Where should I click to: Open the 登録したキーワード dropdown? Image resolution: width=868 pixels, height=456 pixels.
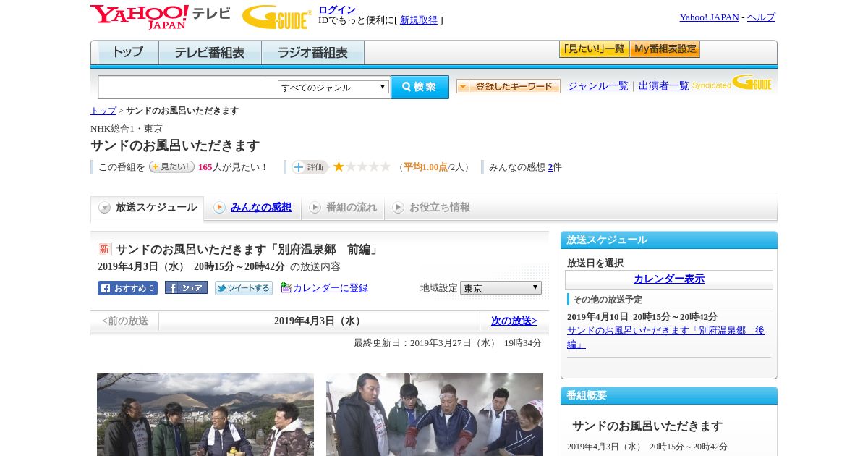509,86
